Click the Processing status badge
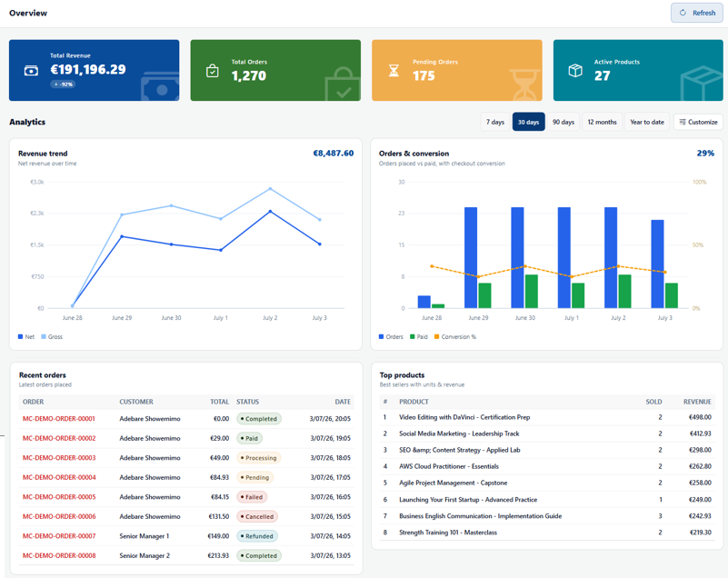 [x=259, y=458]
